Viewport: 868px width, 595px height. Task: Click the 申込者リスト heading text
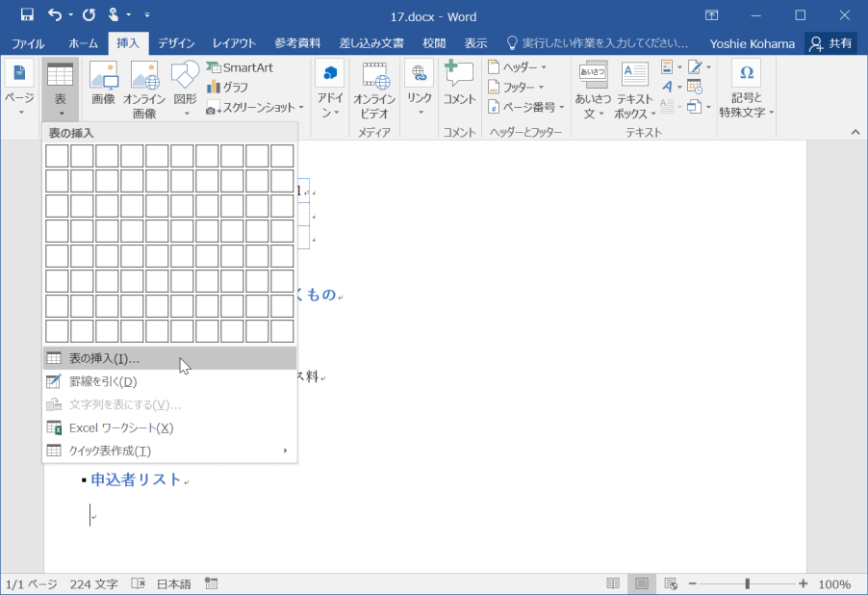(137, 479)
